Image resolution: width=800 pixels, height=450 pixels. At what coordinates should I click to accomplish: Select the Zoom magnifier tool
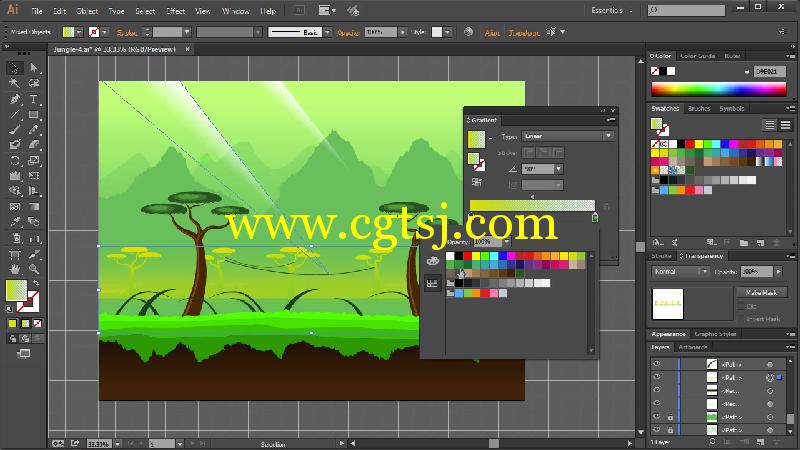pos(34,269)
